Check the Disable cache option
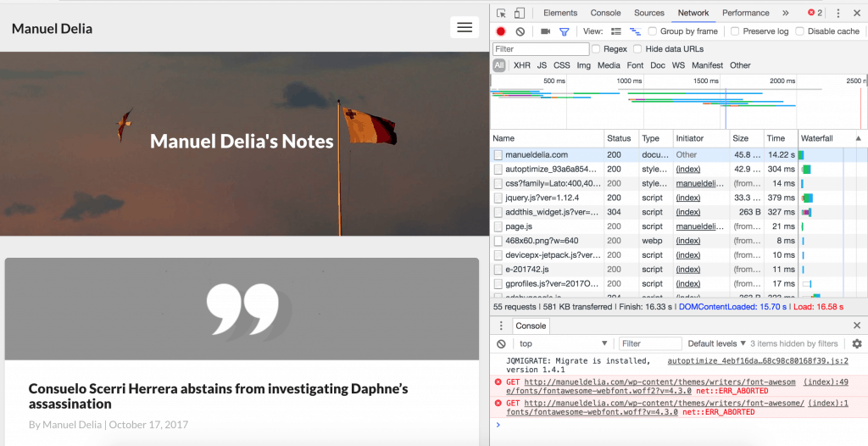The height and width of the screenshot is (446, 868). [x=799, y=31]
